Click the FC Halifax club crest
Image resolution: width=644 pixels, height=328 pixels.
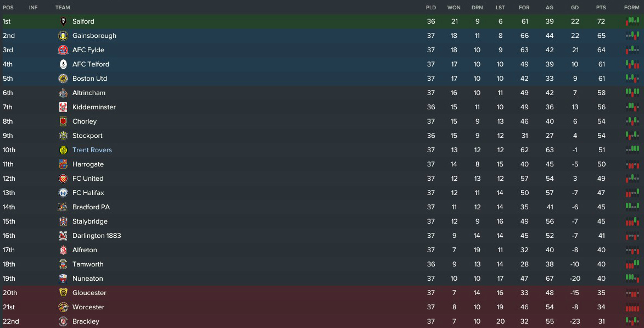(x=63, y=193)
